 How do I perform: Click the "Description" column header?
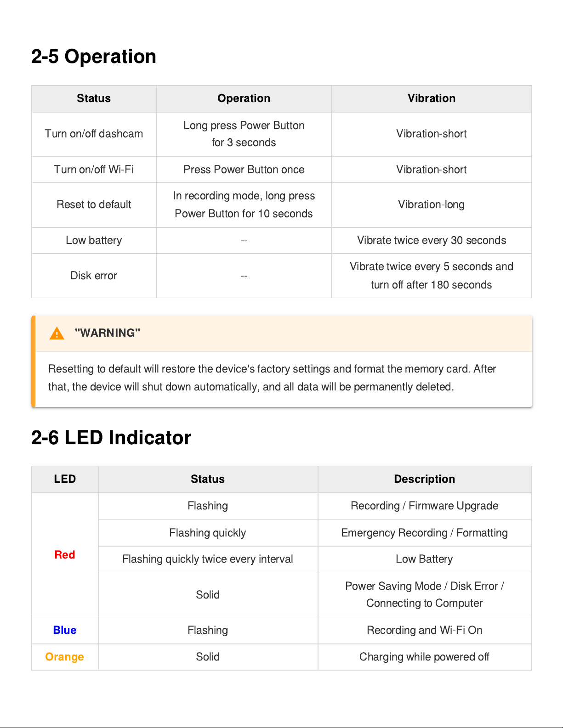[x=424, y=479]
